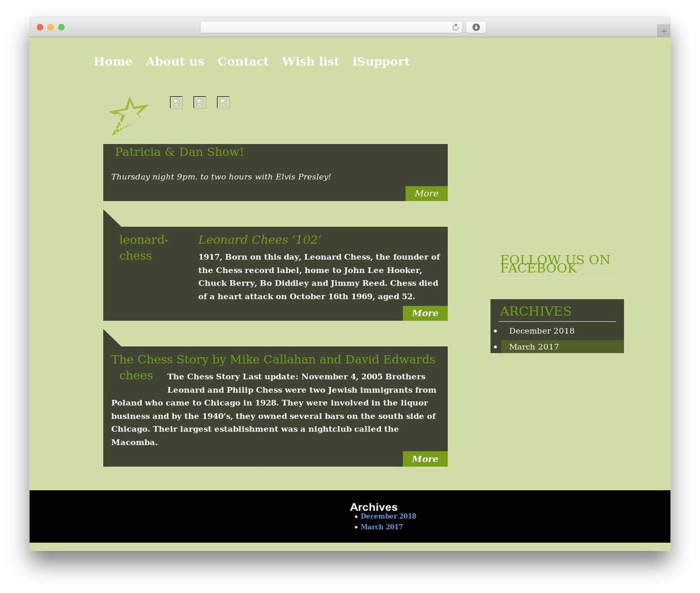Click the text 'Thursday night 9pm. to two hours with Elvis Presley!'
Image resolution: width=700 pixels, height=593 pixels.
pyautogui.click(x=221, y=177)
